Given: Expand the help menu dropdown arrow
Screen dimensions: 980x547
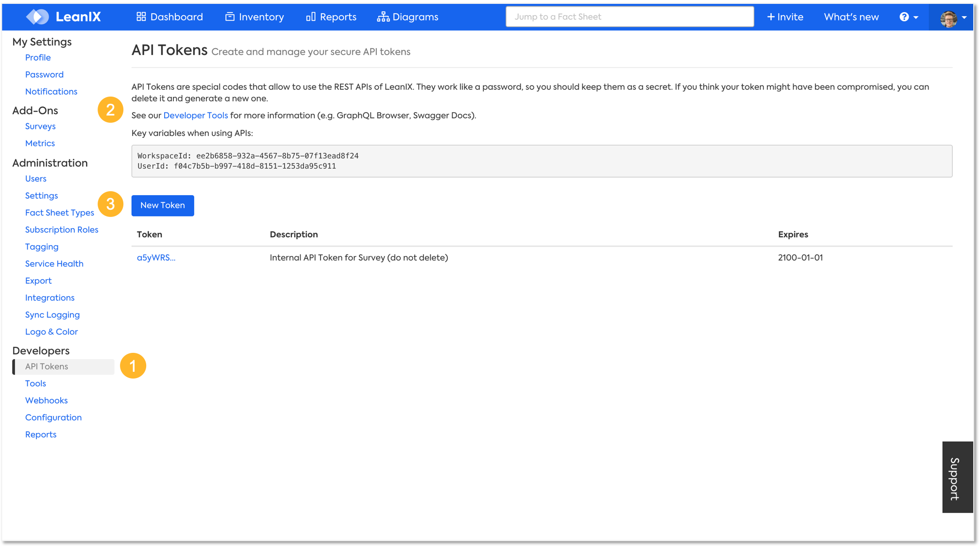Looking at the screenshot, I should [916, 17].
